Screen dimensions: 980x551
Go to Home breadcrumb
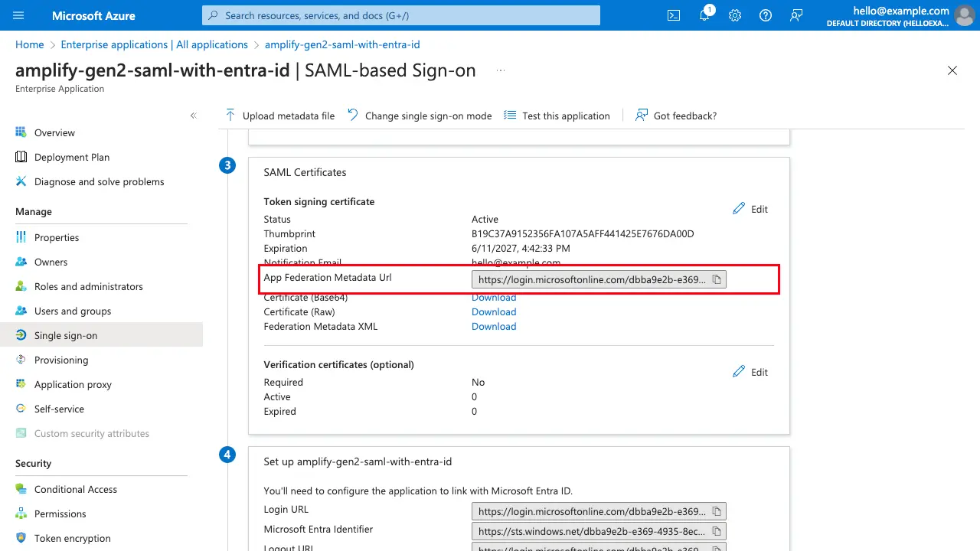(30, 44)
